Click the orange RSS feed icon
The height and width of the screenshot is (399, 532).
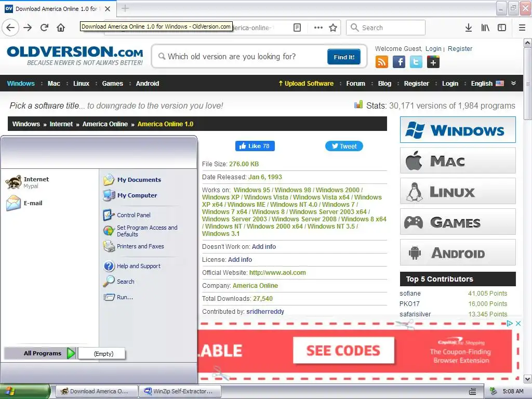coord(381,62)
